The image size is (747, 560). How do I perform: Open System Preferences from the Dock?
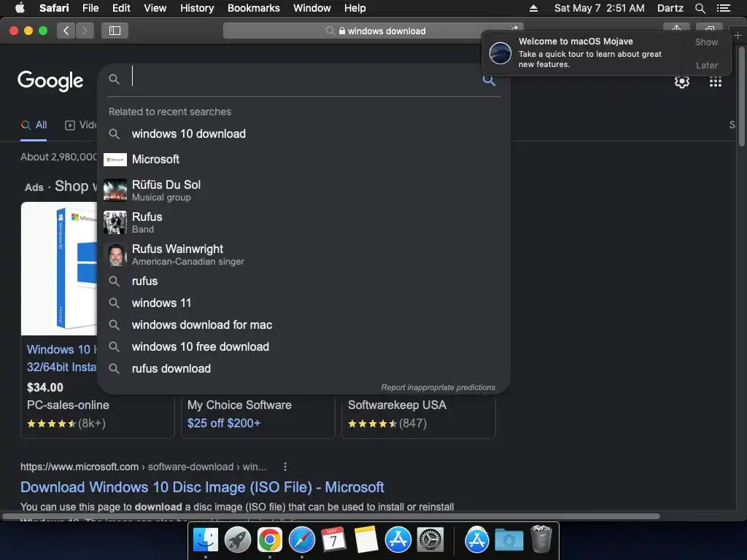pos(430,540)
